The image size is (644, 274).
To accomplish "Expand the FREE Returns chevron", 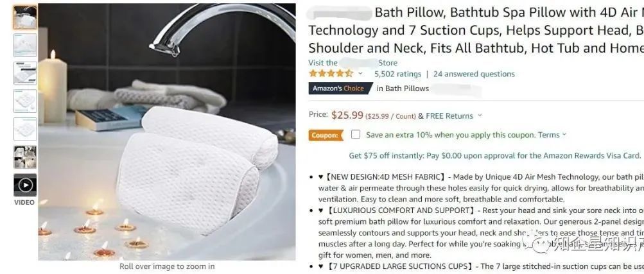I will pos(480,116).
